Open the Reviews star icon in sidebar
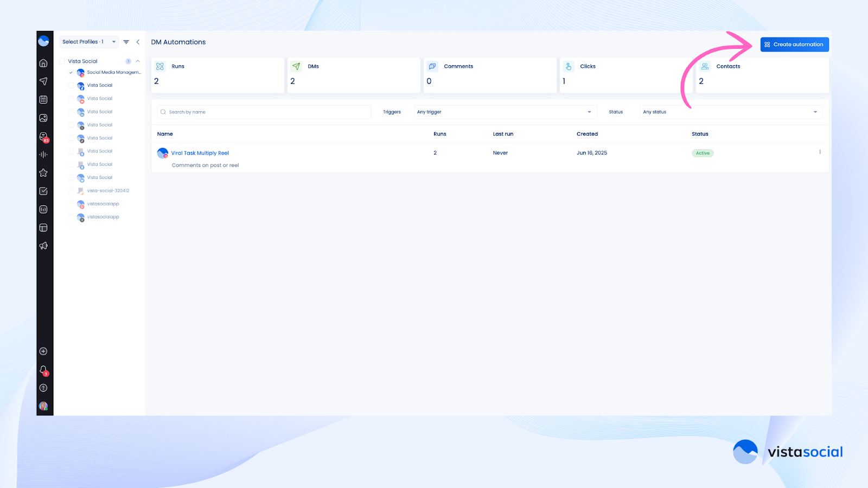 coord(43,173)
